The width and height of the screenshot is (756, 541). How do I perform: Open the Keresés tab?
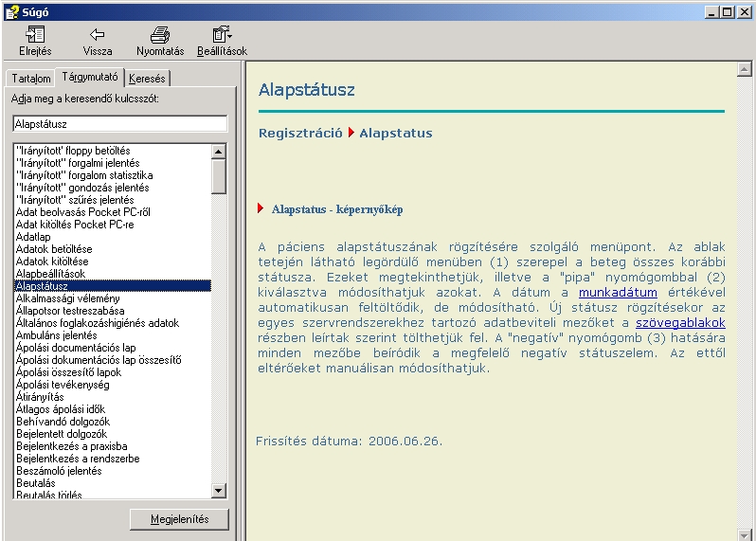[147, 79]
